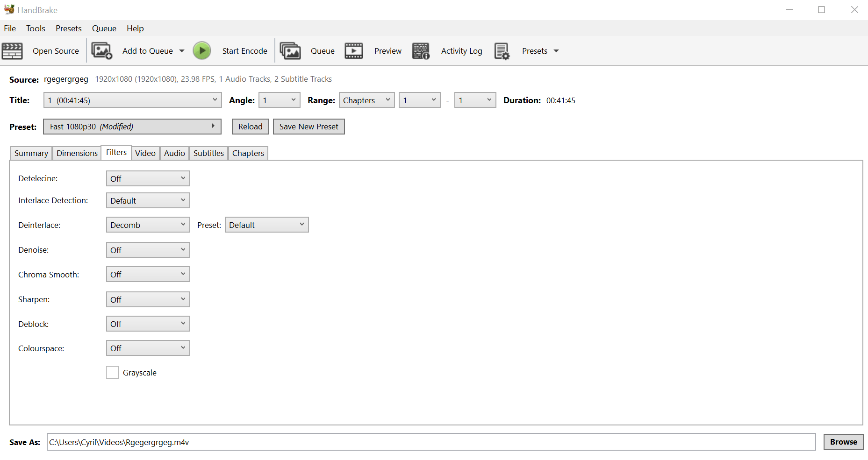
Task: Click the source info 1920x1080 text
Action: point(214,79)
